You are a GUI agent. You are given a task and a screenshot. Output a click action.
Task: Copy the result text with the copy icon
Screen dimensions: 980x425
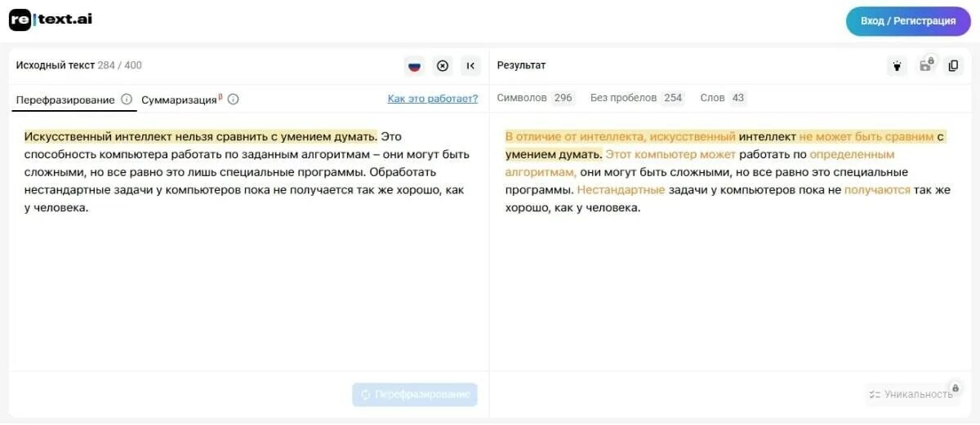[x=953, y=66]
